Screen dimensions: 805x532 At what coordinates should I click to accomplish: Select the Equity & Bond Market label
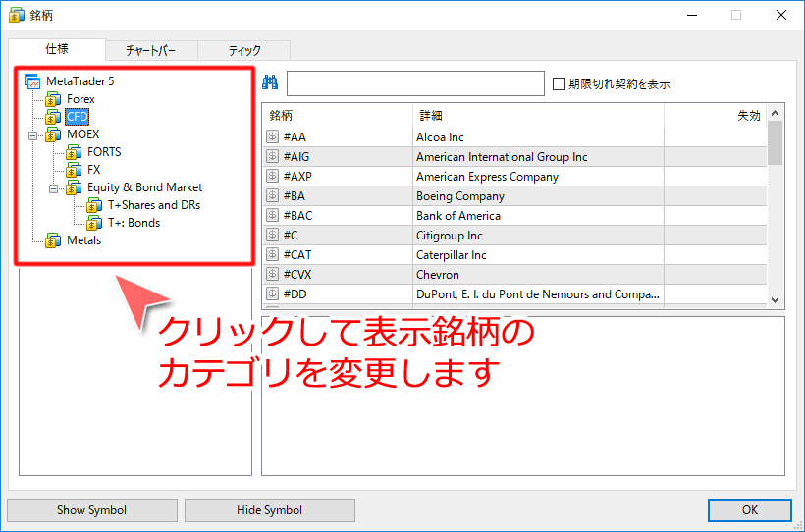point(144,187)
